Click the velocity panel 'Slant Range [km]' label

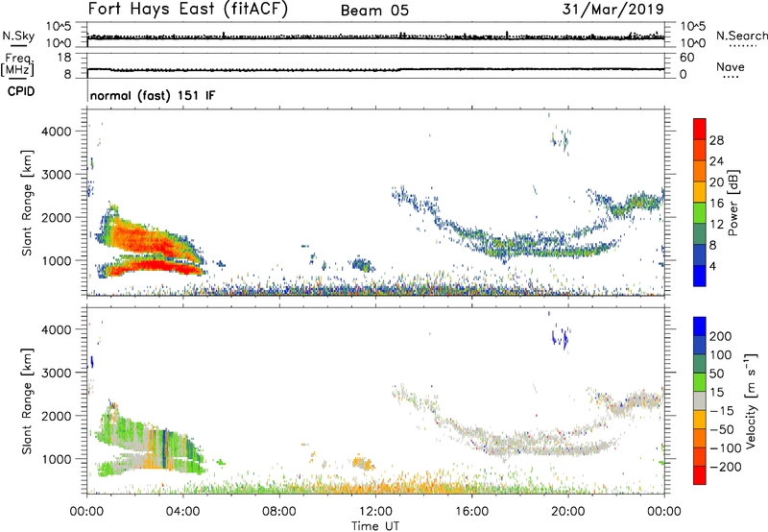(27, 401)
